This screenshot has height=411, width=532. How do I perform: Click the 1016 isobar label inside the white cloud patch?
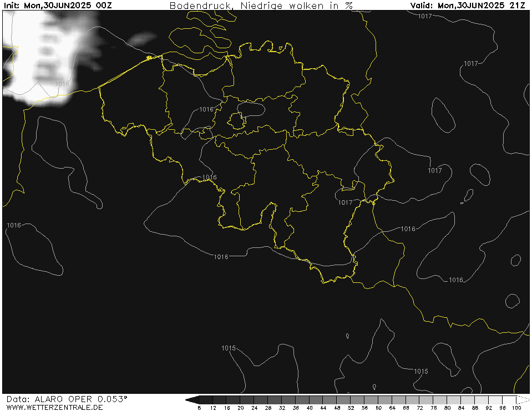pos(62,84)
